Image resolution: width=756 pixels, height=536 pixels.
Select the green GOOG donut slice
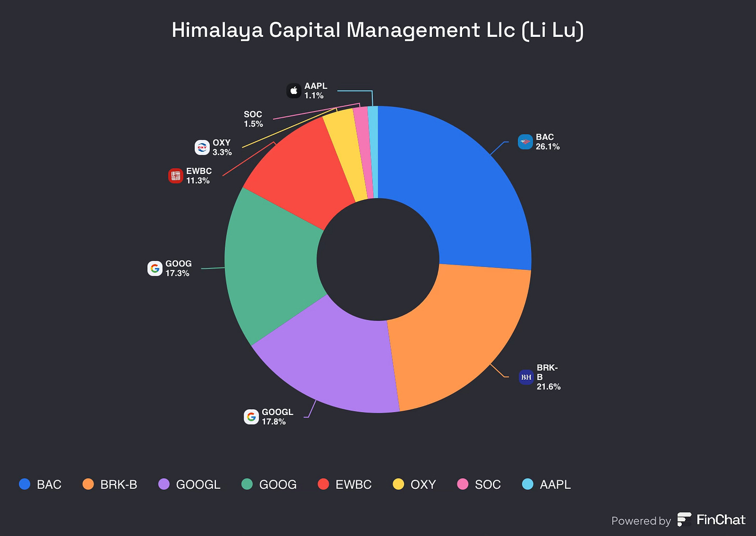point(270,265)
